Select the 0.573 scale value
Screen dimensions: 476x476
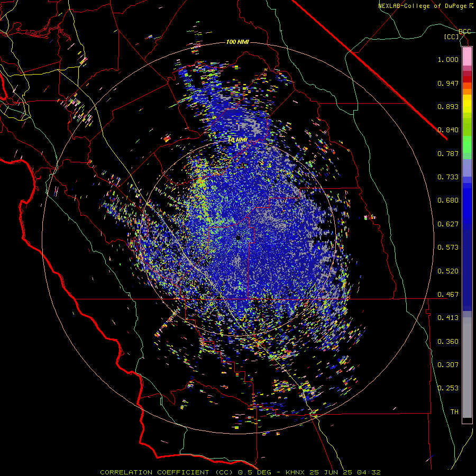click(x=448, y=248)
